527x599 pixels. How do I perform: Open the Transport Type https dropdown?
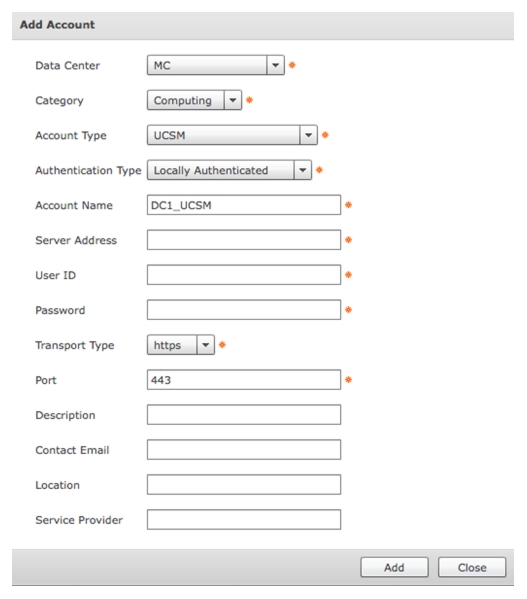tap(181, 345)
